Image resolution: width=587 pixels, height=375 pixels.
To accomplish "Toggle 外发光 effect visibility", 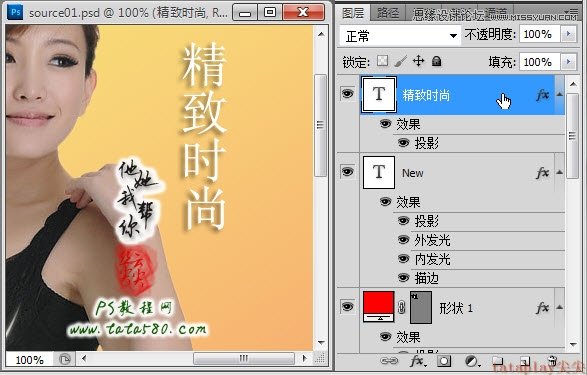I will (403, 240).
